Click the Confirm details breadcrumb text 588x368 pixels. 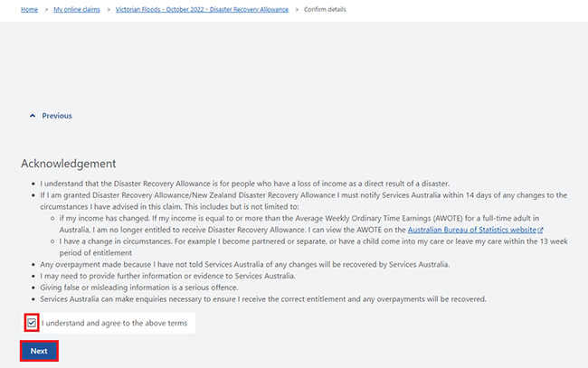click(x=325, y=9)
